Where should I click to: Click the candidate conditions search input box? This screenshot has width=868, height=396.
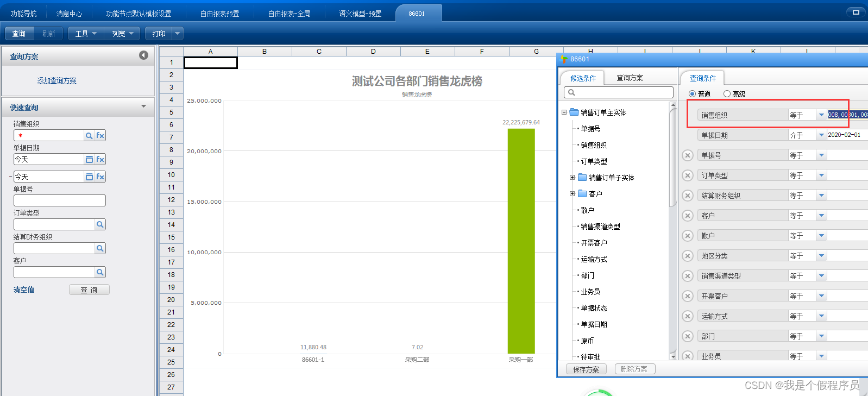[619, 93]
